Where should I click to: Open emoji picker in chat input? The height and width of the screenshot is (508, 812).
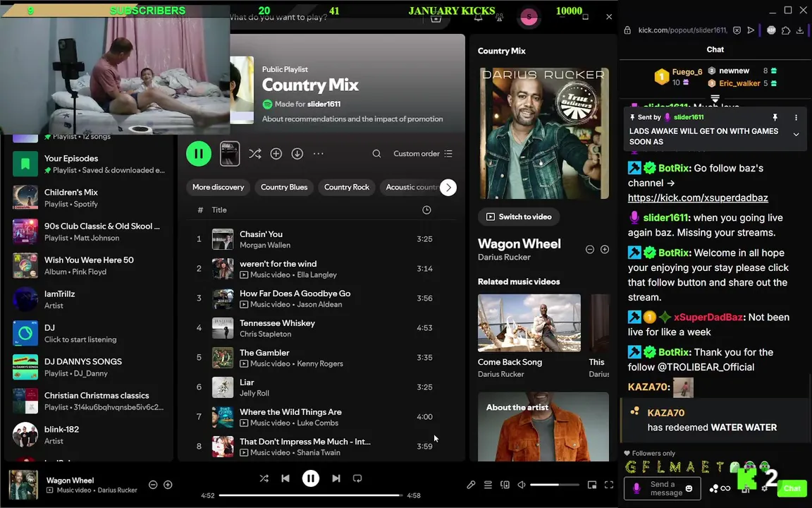[x=689, y=488]
